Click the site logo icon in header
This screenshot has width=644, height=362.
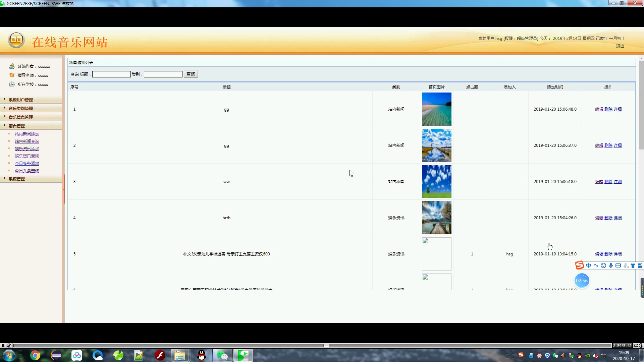[16, 41]
